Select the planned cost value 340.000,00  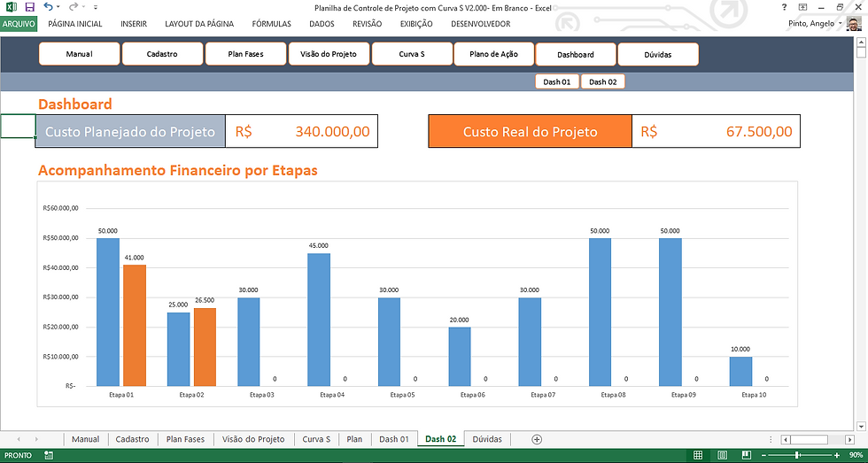click(x=302, y=132)
